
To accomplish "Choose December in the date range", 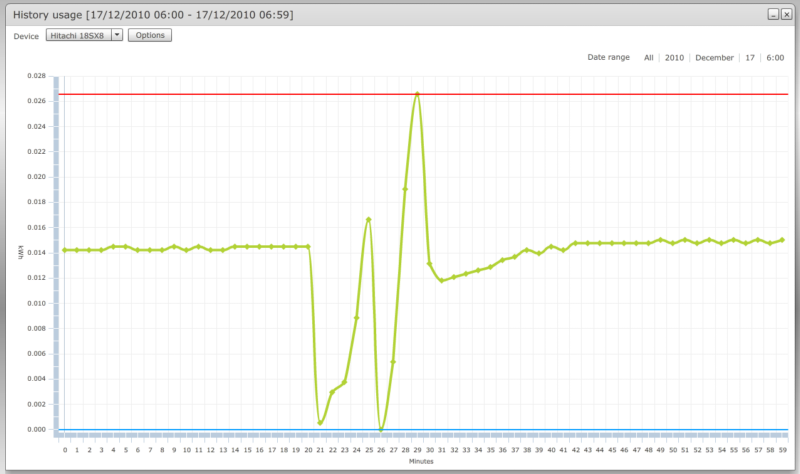I will 714,58.
